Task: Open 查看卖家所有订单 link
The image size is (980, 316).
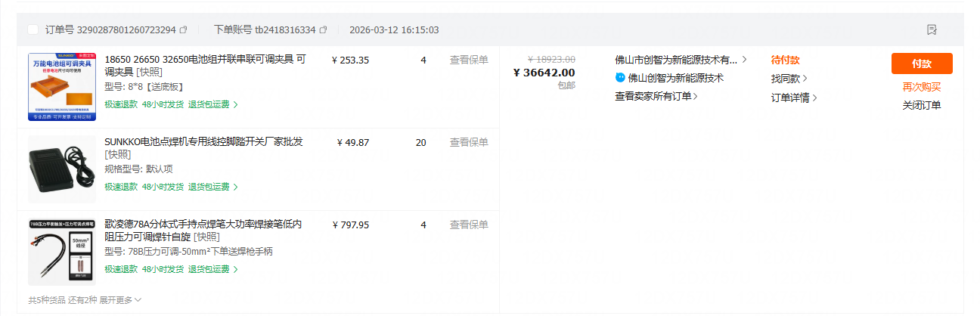Action: pos(656,96)
